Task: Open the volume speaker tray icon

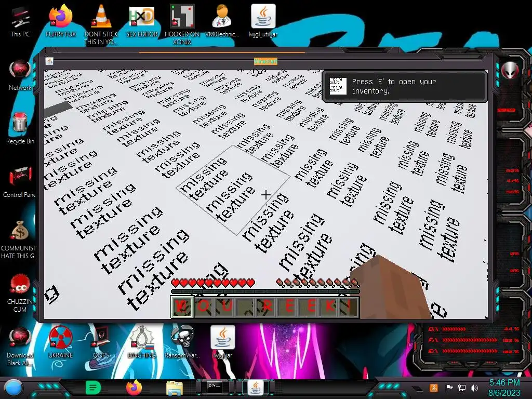Action: [474, 388]
